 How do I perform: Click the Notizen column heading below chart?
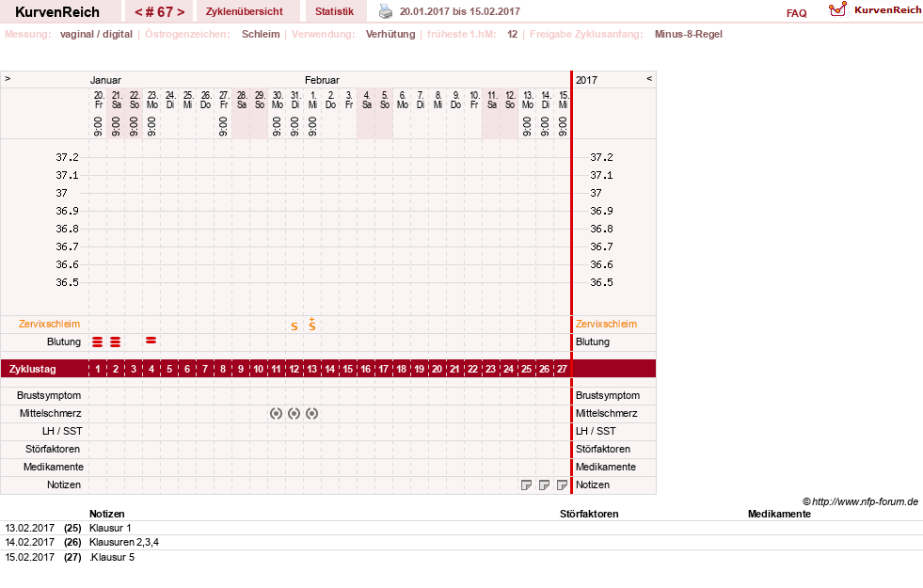(x=106, y=514)
